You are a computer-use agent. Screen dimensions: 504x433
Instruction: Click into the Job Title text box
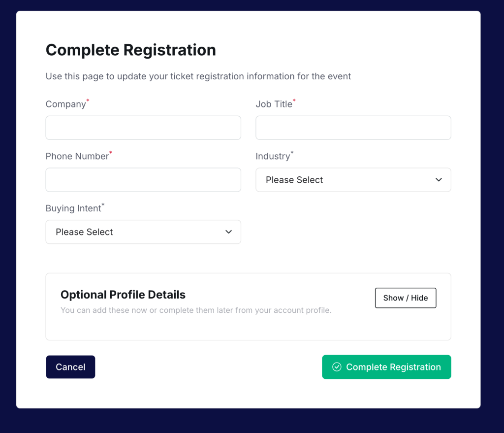click(x=353, y=128)
